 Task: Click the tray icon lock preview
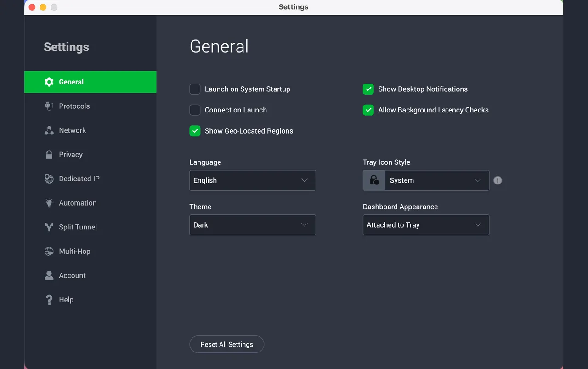point(374,180)
